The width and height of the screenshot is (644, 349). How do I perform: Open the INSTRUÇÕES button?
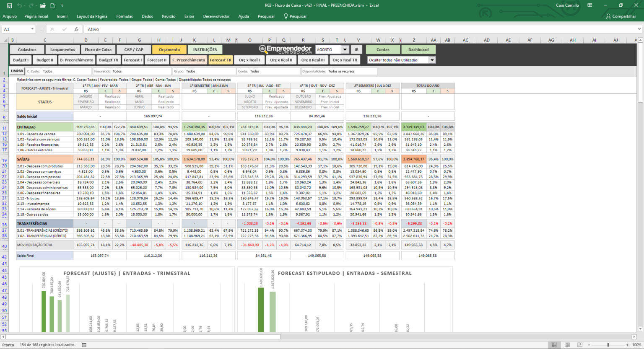coord(205,49)
